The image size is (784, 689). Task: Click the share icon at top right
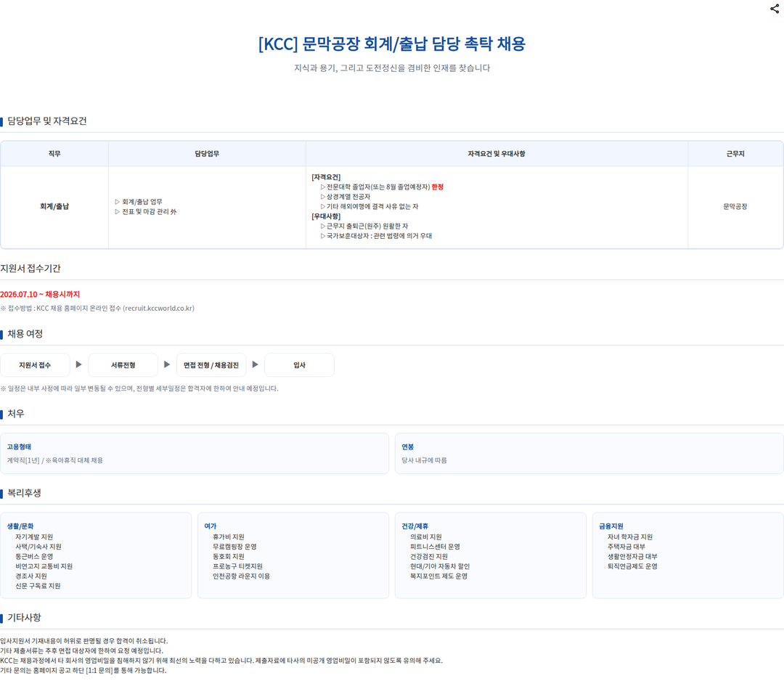[x=775, y=9]
